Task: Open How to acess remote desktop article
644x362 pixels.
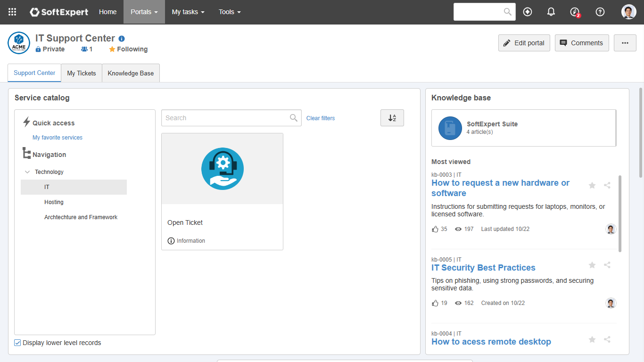Action: click(491, 342)
